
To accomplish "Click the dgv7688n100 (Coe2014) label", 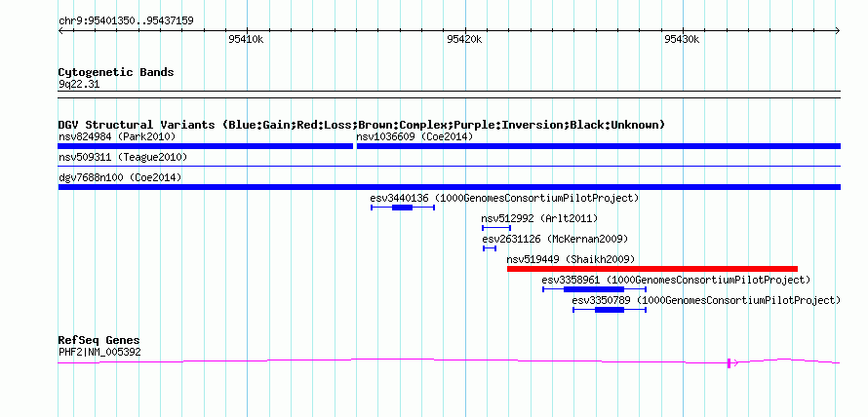I will coord(120,177).
